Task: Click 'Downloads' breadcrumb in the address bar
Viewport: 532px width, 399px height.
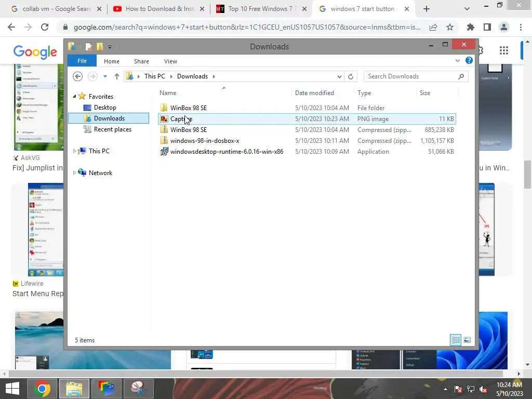Action: pyautogui.click(x=192, y=76)
